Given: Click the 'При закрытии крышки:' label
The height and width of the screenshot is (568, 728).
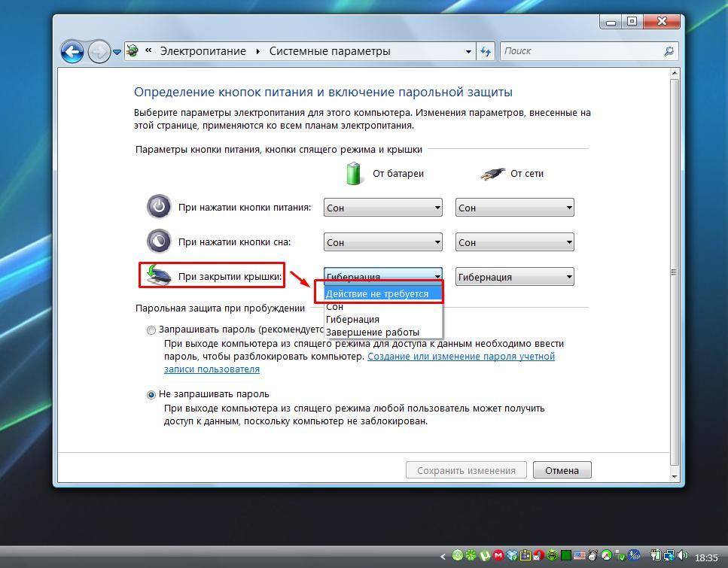Looking at the screenshot, I should pos(230,277).
